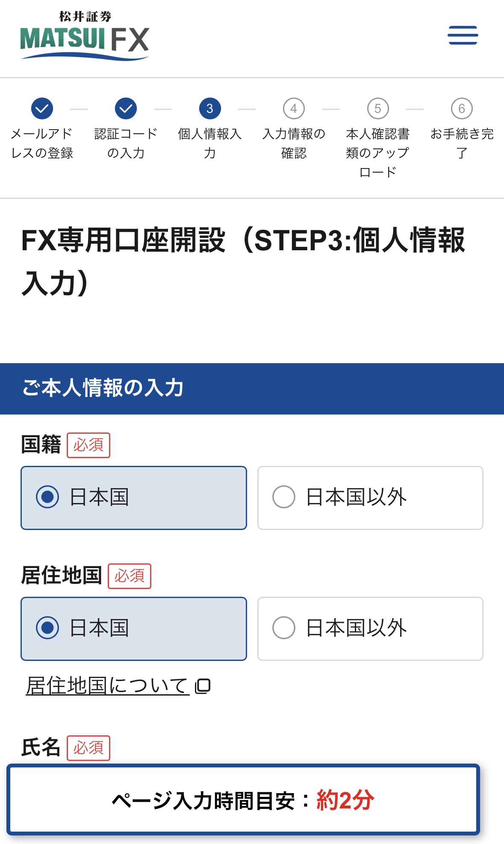The image size is (504, 844).
Task: Select 日本国以外 for 国籍
Action: [369, 497]
